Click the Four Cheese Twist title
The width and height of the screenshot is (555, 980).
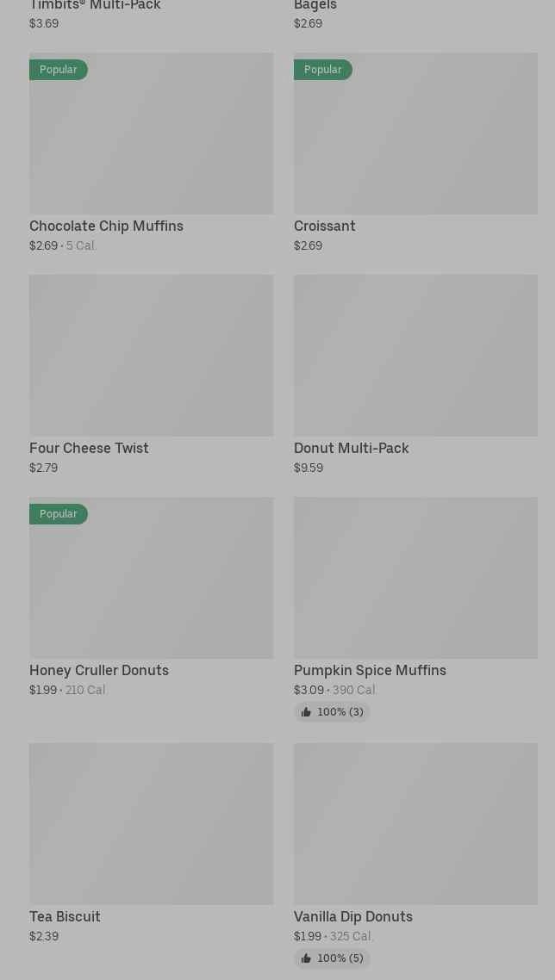pos(89,448)
